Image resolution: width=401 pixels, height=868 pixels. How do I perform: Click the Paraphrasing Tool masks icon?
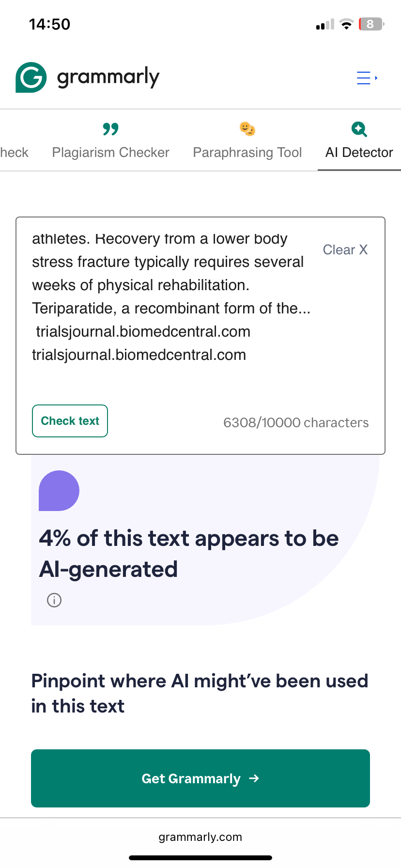(x=247, y=129)
